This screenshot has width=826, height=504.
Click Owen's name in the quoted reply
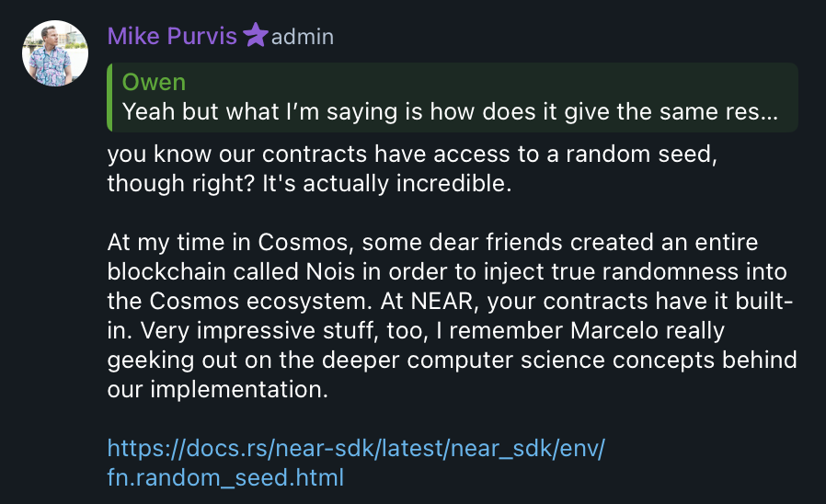click(x=154, y=82)
